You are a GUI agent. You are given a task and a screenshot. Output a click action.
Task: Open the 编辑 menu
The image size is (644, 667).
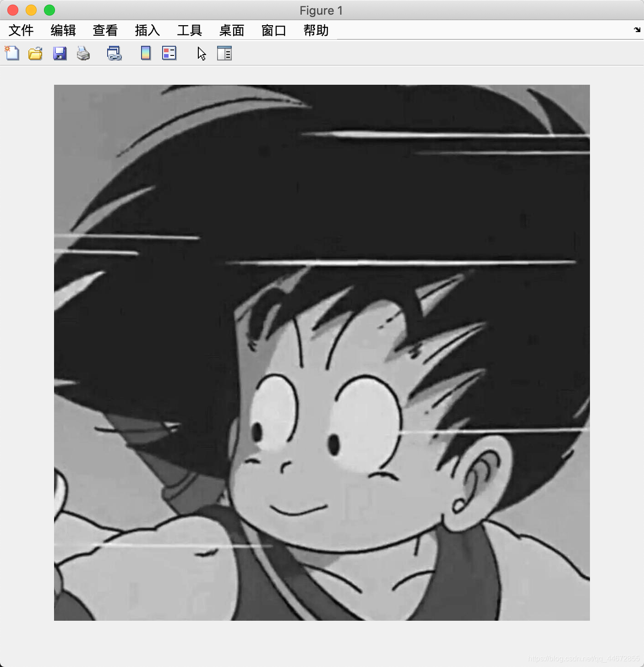(63, 30)
